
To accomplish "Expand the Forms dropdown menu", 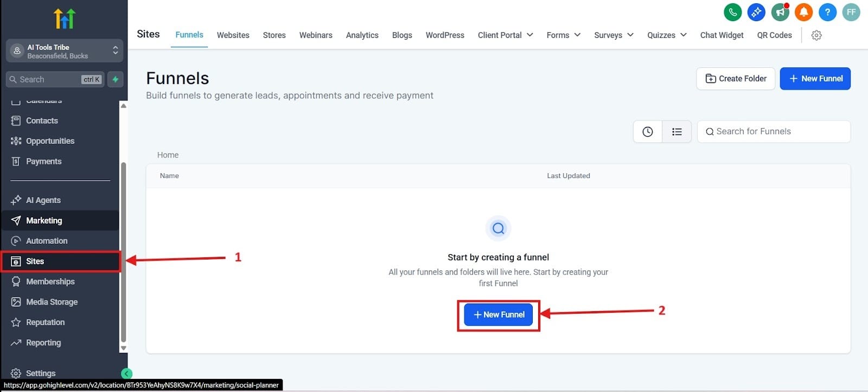I will pos(563,35).
